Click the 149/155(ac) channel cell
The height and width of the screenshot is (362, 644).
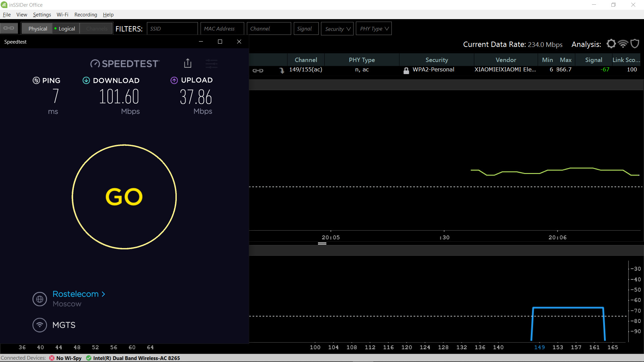click(306, 69)
